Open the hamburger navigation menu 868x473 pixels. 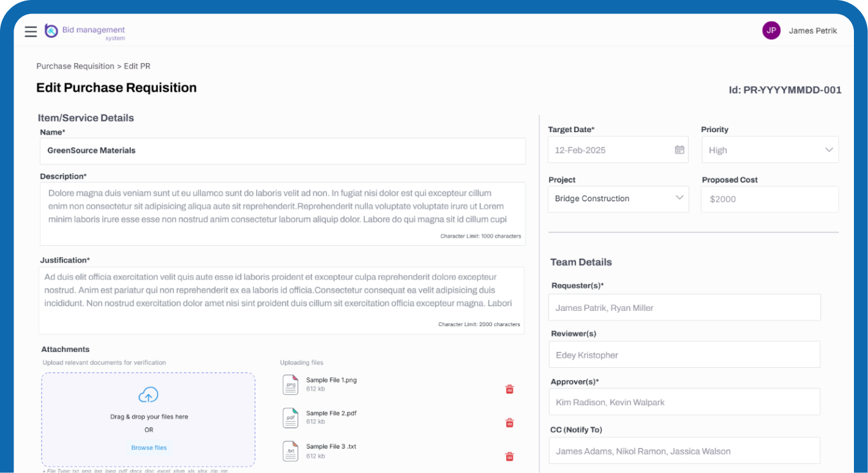tap(31, 31)
